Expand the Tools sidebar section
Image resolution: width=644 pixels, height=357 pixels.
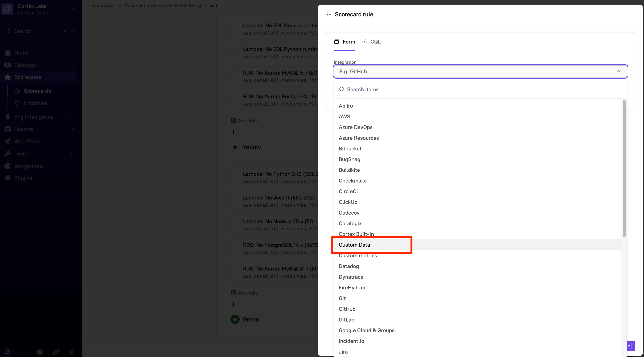[x=72, y=154]
